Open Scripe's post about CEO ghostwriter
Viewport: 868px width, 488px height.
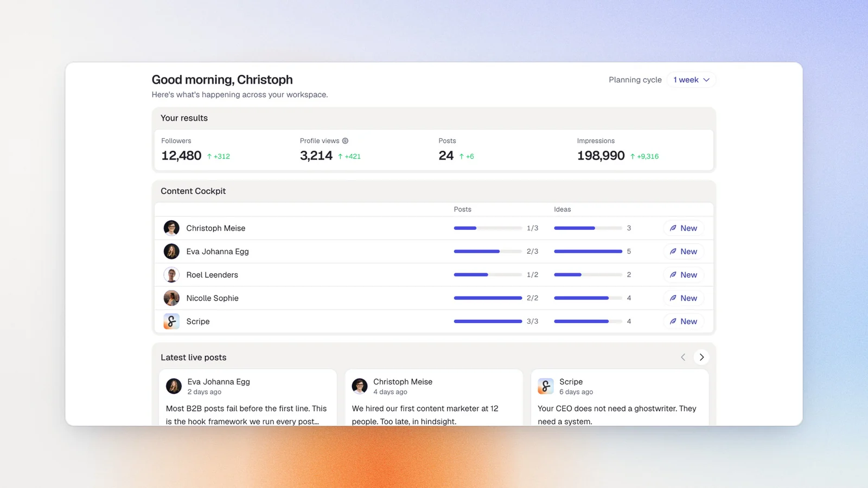[x=620, y=398]
